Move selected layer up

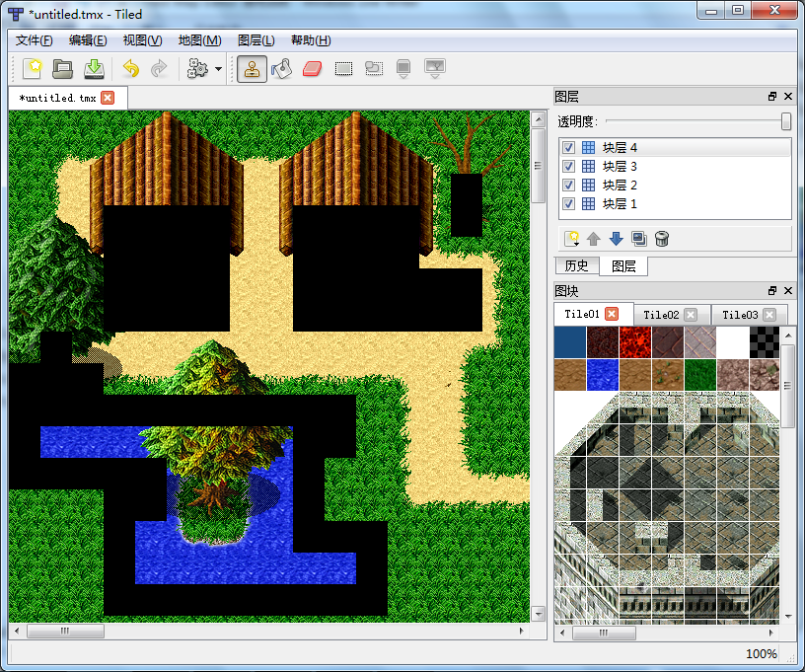click(594, 239)
